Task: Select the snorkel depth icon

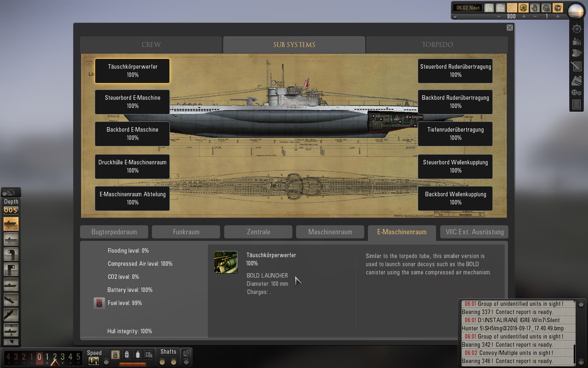Action: pyautogui.click(x=11, y=254)
